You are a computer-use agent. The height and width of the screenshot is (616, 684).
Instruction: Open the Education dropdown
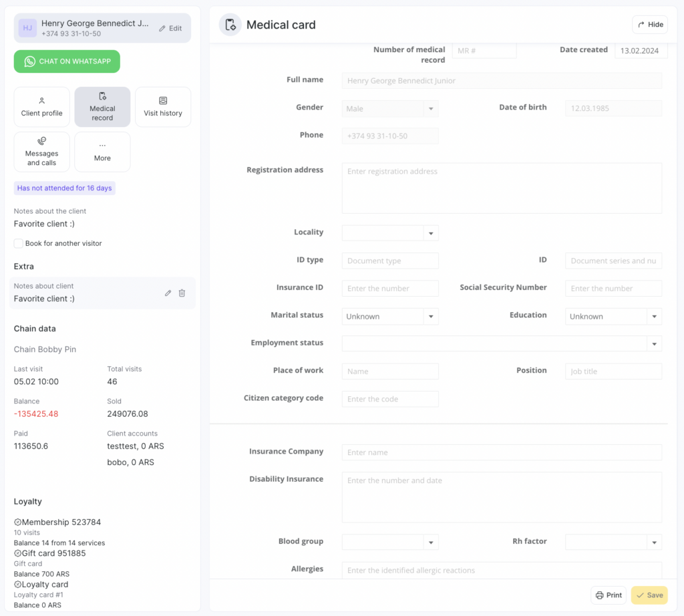pyautogui.click(x=654, y=317)
